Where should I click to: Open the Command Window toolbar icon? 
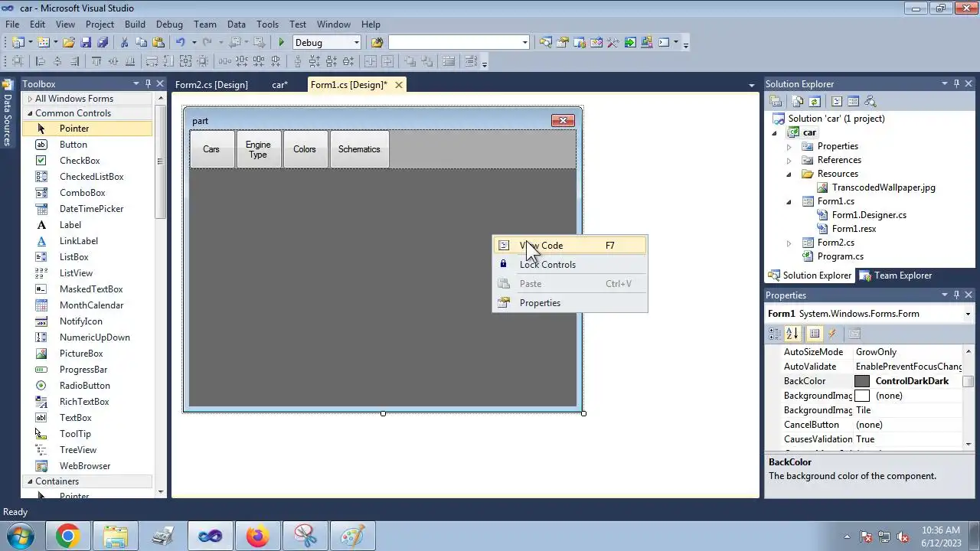[665, 42]
